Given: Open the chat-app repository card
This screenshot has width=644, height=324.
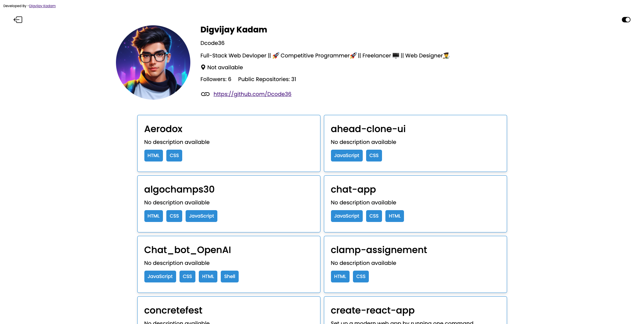Looking at the screenshot, I should pos(415,204).
